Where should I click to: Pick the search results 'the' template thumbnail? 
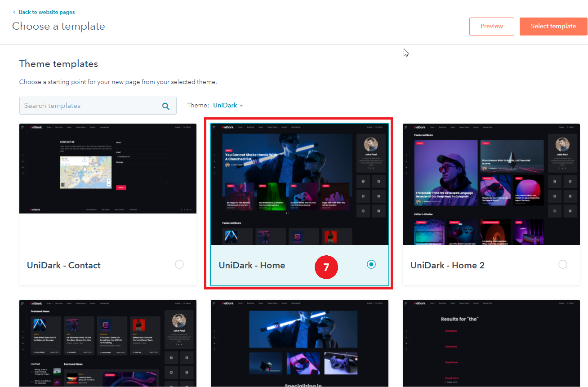coord(491,343)
